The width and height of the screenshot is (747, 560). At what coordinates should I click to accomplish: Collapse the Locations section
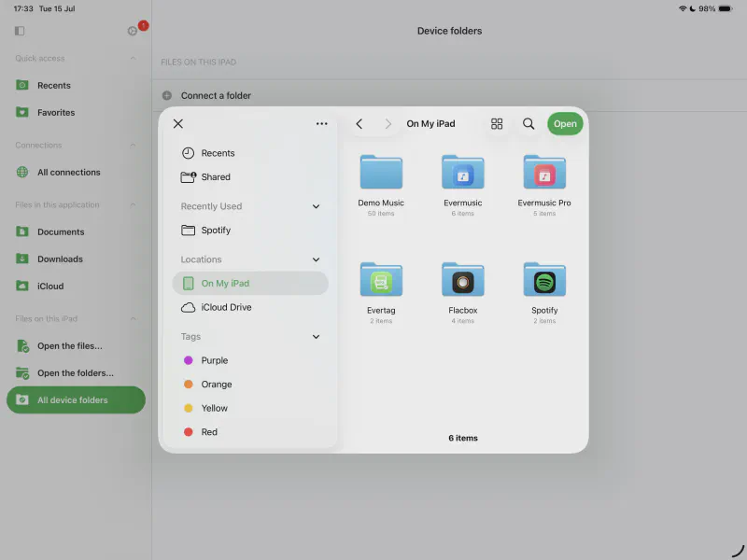pyautogui.click(x=316, y=259)
